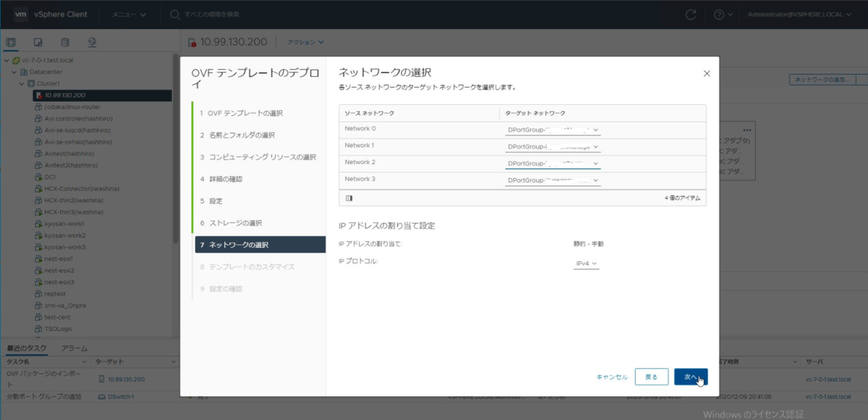Select the Storage inventory icon
This screenshot has height=420, width=868.
(65, 42)
